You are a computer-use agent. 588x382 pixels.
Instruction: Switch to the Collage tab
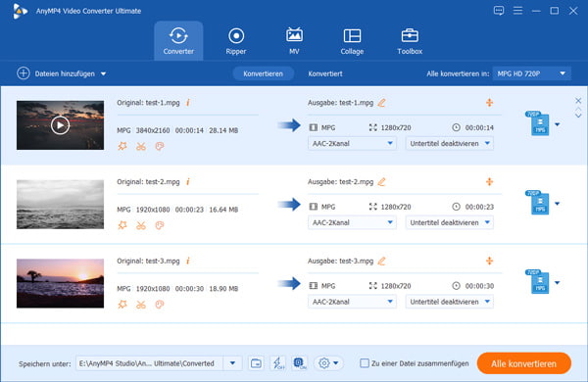[352, 41]
